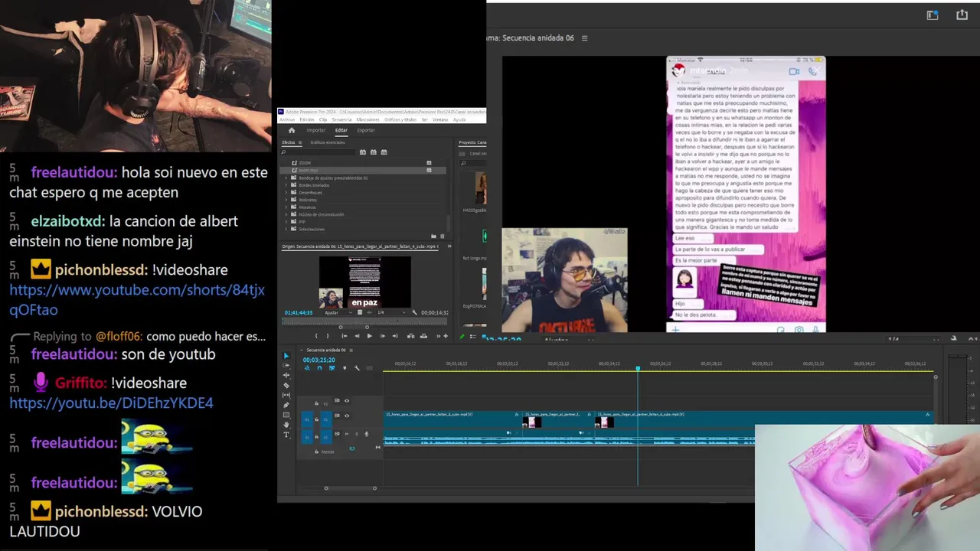This screenshot has width=980, height=551.
Task: Expand Bandeja de ajustes preestablecidos 01 folder
Action: (286, 178)
